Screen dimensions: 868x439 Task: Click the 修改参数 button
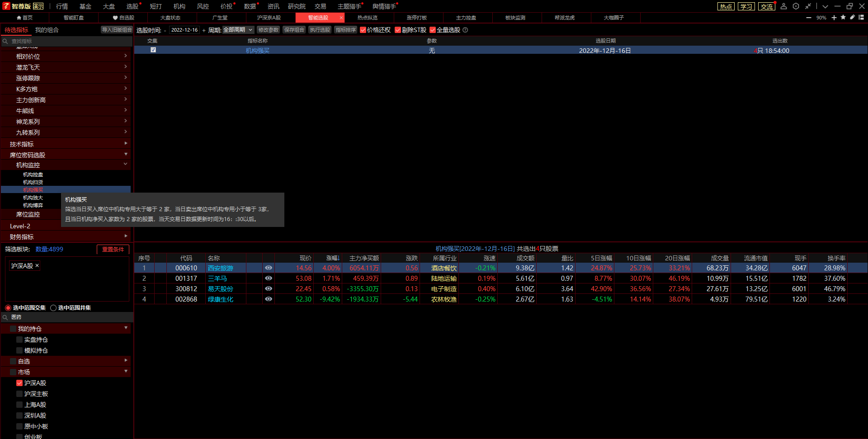click(x=269, y=30)
